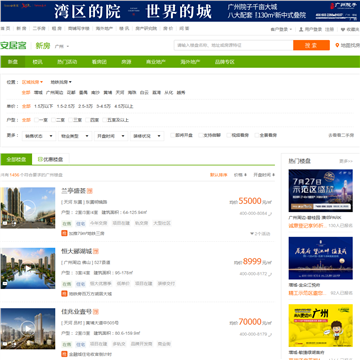Viewport: 360px width, 360px height.
Task: Enable the checkbox between 即将开盘 and 视频看房
Action: click(x=201, y=135)
